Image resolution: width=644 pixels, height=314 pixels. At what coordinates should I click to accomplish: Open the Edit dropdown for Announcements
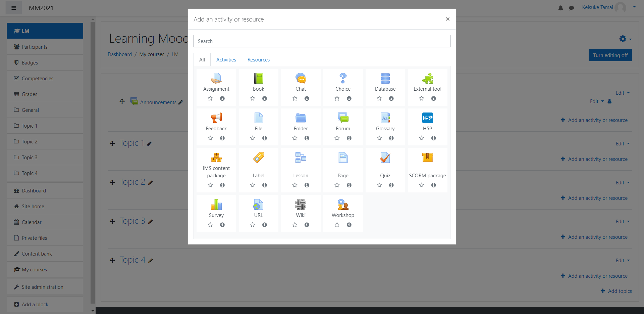[597, 101]
